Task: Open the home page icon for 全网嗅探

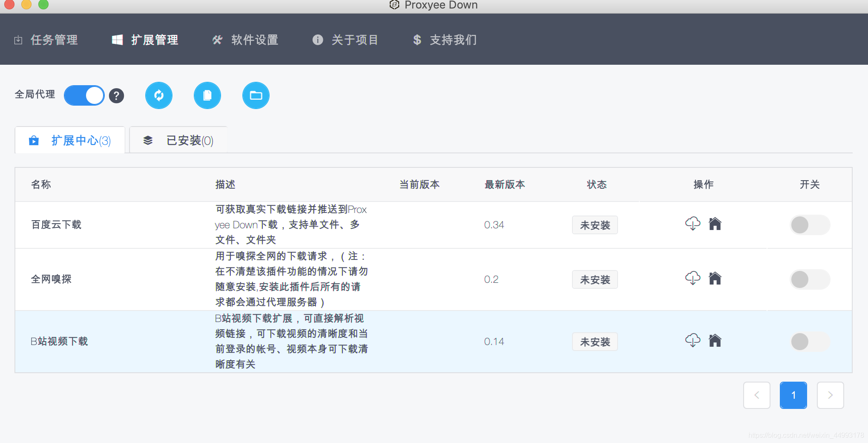Action: (715, 278)
